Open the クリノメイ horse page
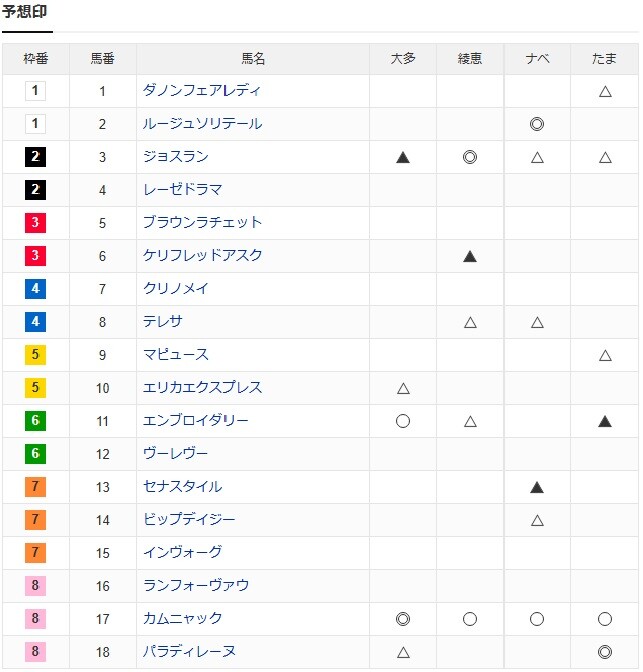643x672 pixels. click(175, 289)
